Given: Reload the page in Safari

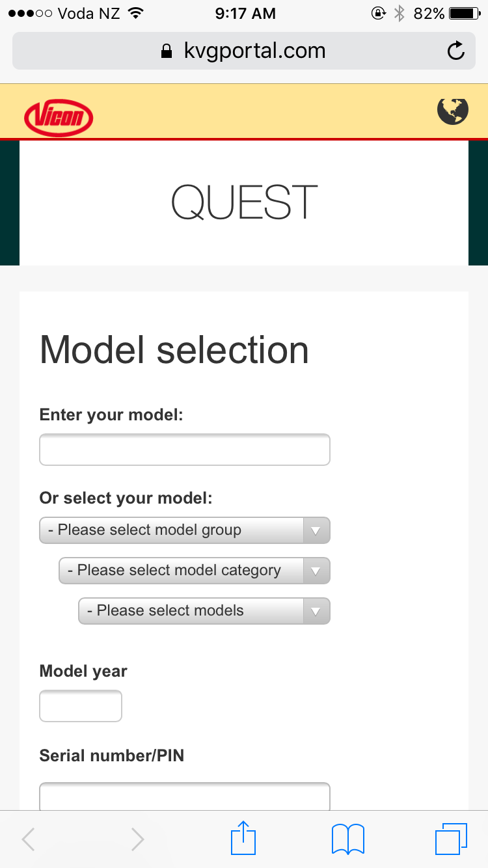Looking at the screenshot, I should point(456,51).
